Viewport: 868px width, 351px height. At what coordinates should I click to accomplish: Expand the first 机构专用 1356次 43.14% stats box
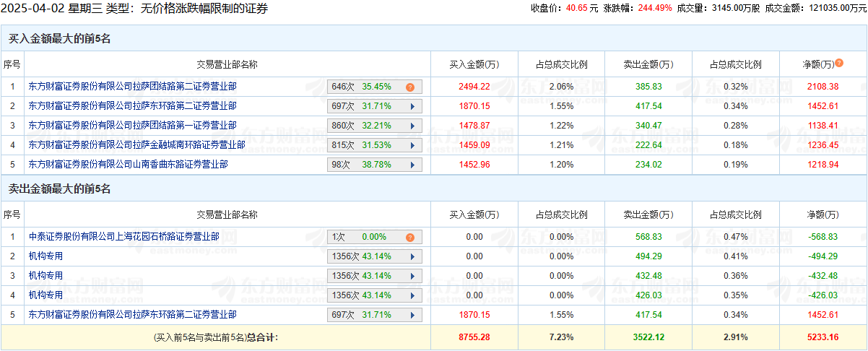point(375,256)
